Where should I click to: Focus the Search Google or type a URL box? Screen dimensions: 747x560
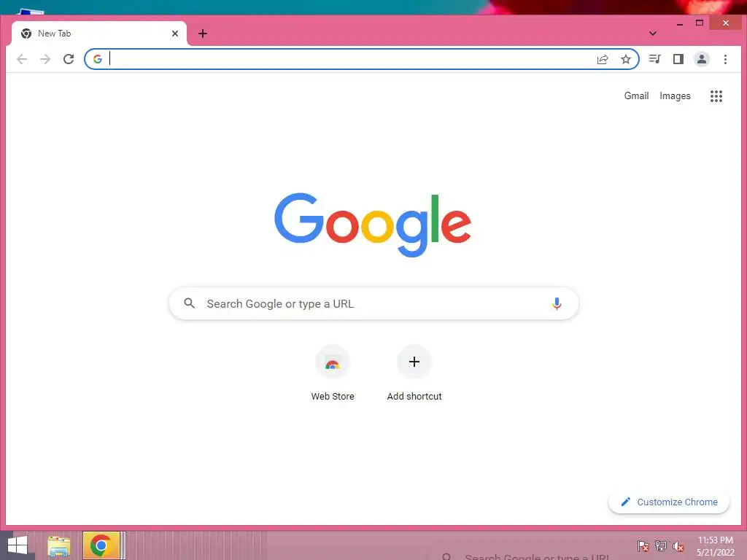[374, 303]
